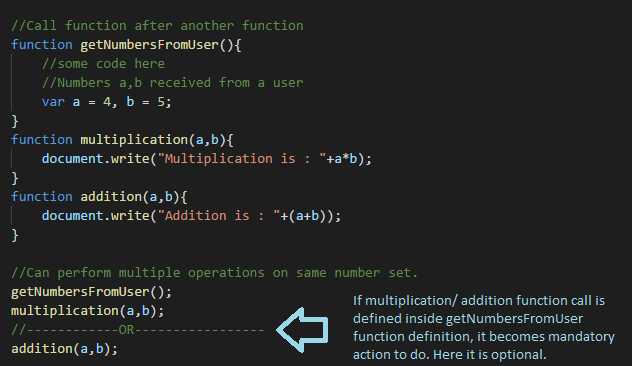Click the '//some code here' comment
Viewport: 632px width, 366px height.
103,64
